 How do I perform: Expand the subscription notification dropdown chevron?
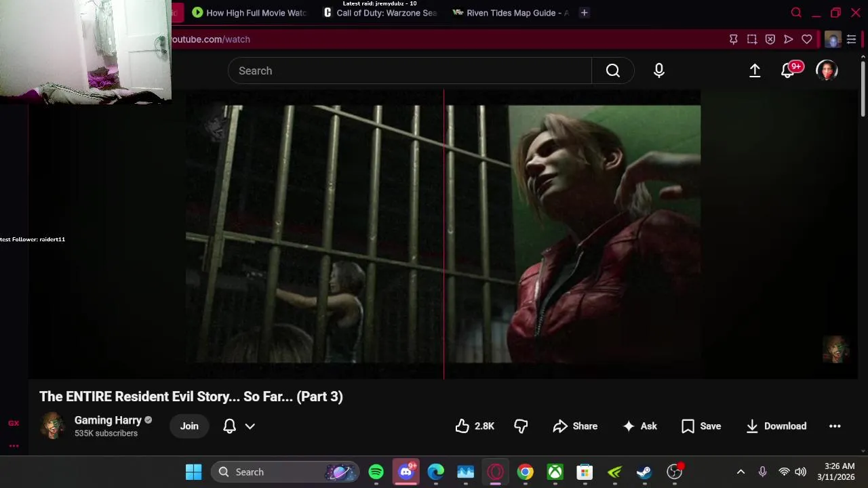[250, 426]
